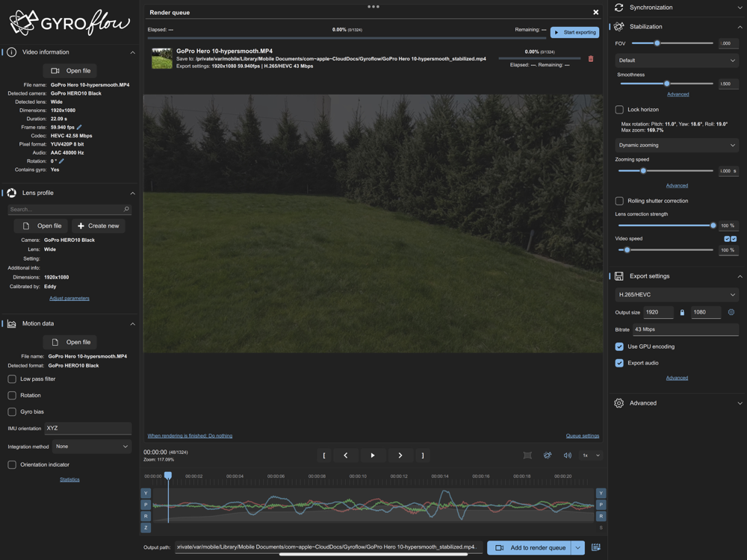747x560 pixels.
Task: Enable Lock horizon checkbox
Action: click(619, 110)
